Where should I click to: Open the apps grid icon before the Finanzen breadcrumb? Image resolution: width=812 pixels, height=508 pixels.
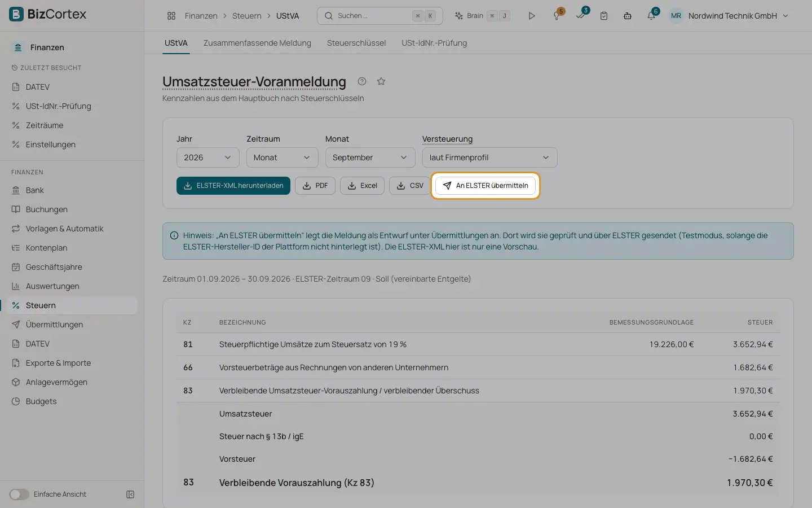click(171, 16)
